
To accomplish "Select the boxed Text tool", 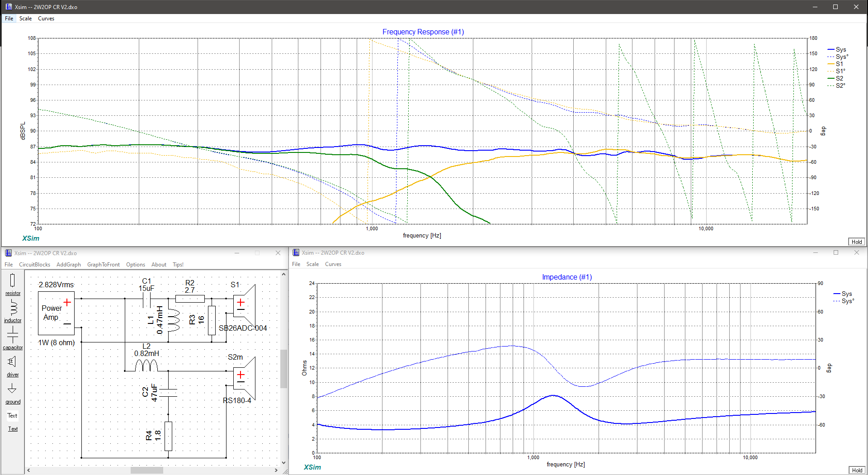I will pos(12,415).
